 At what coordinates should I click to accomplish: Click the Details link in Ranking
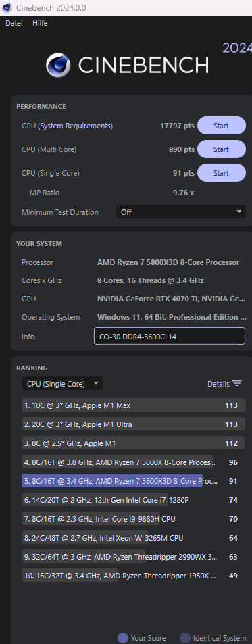[x=218, y=384]
